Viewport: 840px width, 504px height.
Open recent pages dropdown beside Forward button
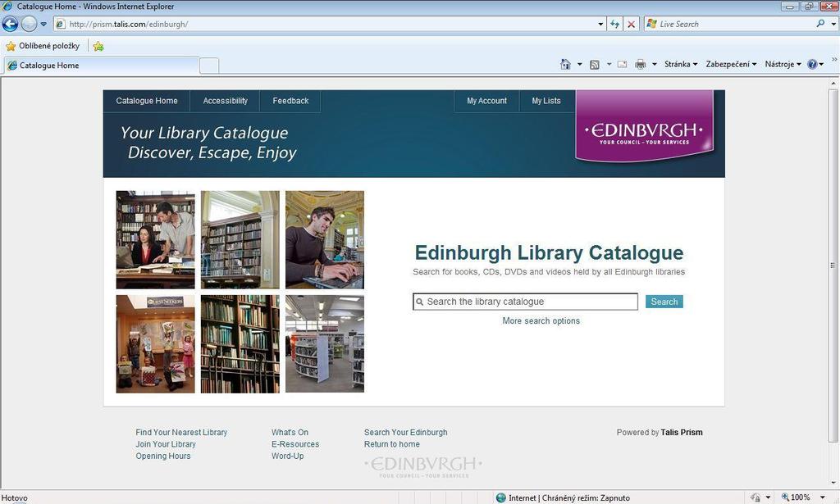[x=44, y=24]
